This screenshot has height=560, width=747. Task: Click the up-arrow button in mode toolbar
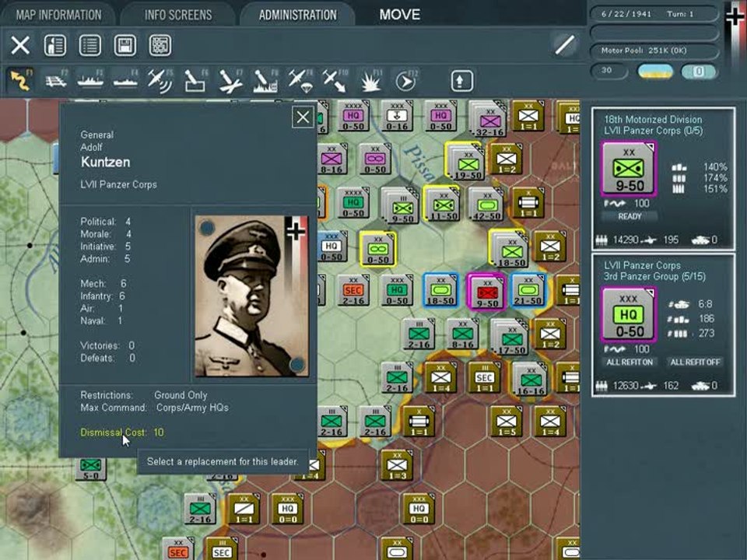461,80
